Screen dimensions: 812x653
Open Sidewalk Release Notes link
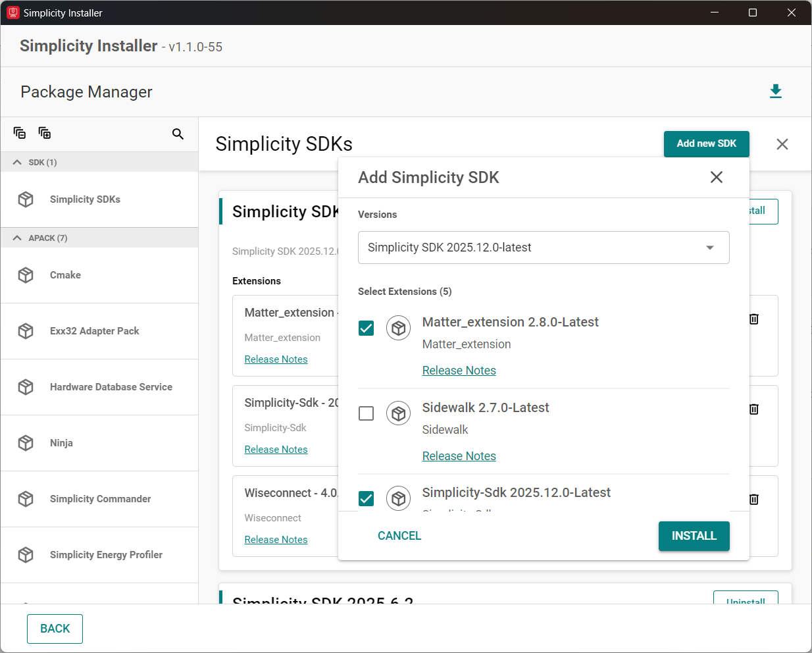[459, 456]
